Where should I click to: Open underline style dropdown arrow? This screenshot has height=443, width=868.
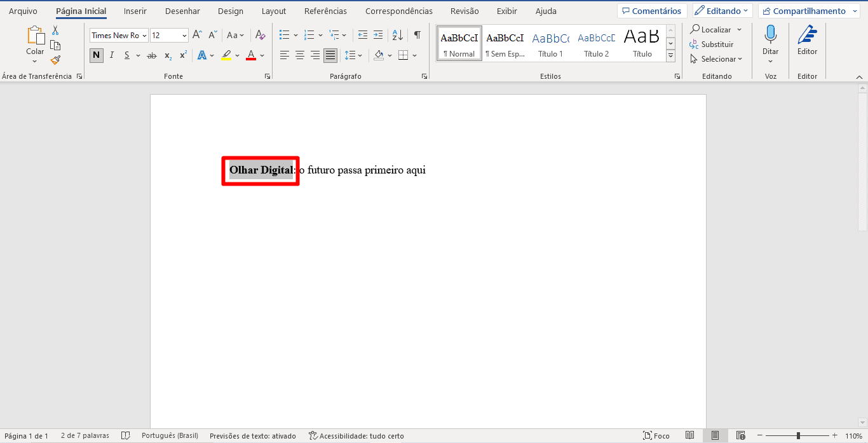coord(137,55)
